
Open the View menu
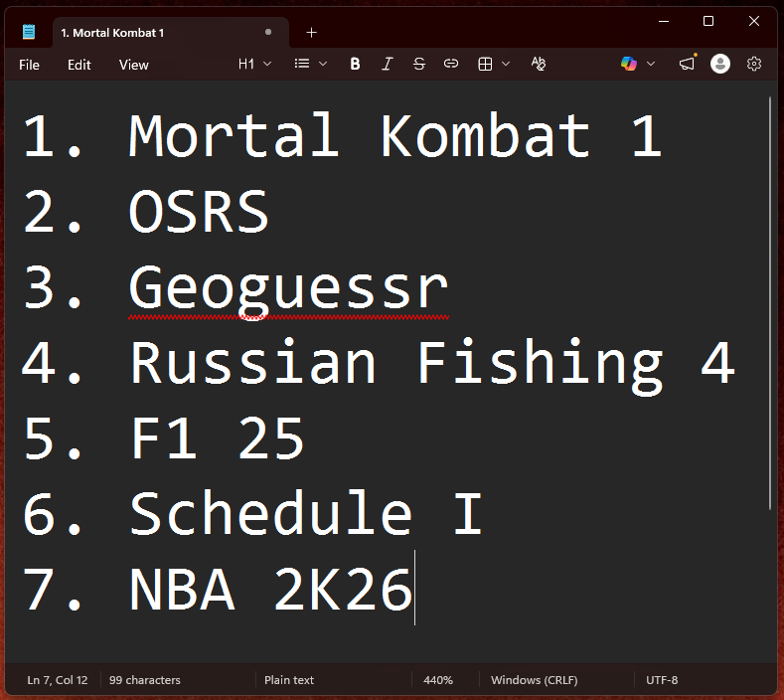pyautogui.click(x=133, y=65)
